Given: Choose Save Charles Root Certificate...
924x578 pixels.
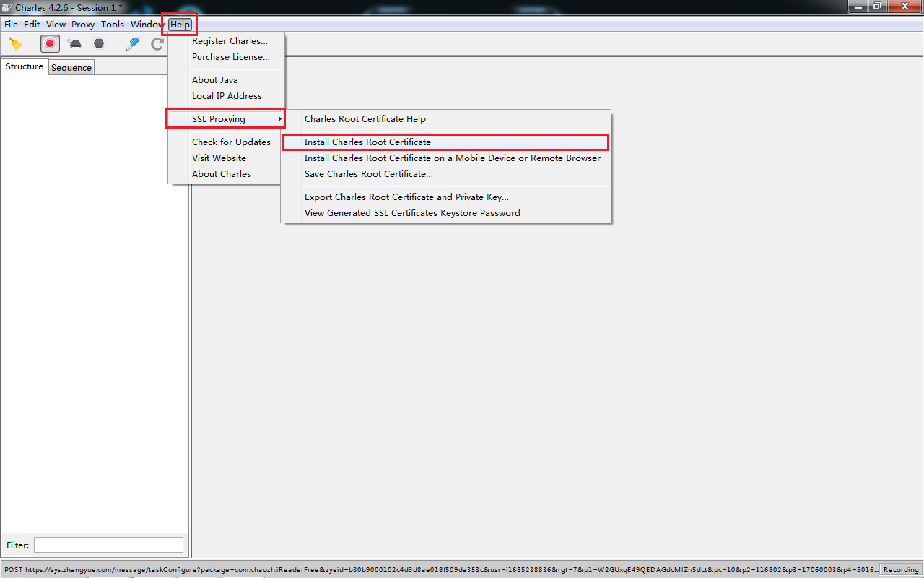Looking at the screenshot, I should 368,174.
